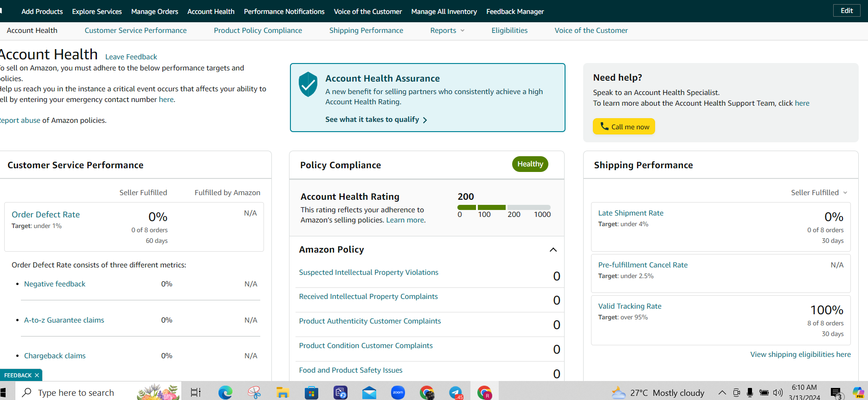Screen dimensions: 868x400
Task: Open the Negative feedback metric link
Action: 55,284
